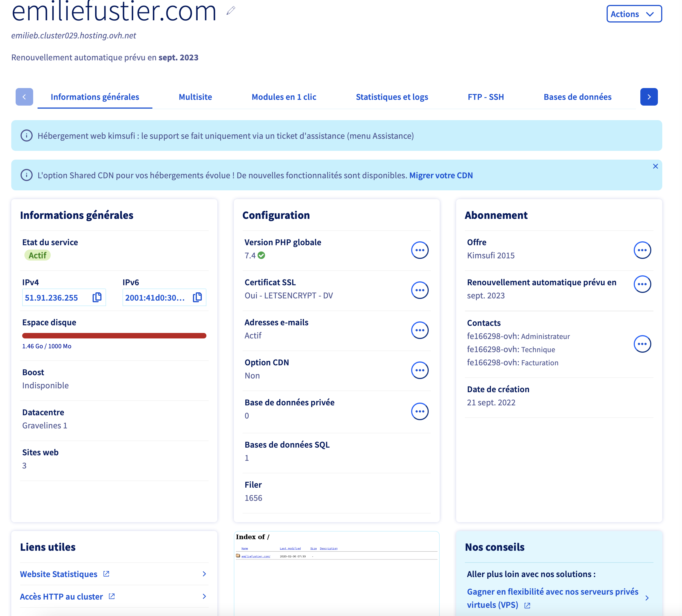Dismiss the Shared CDN notification banner
Screen dimensions: 682x616
pos(655,166)
